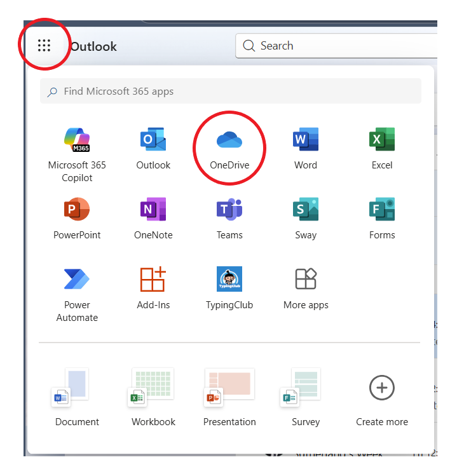The height and width of the screenshot is (476, 464).
Task: Launch Word from the app launcher
Action: click(306, 148)
